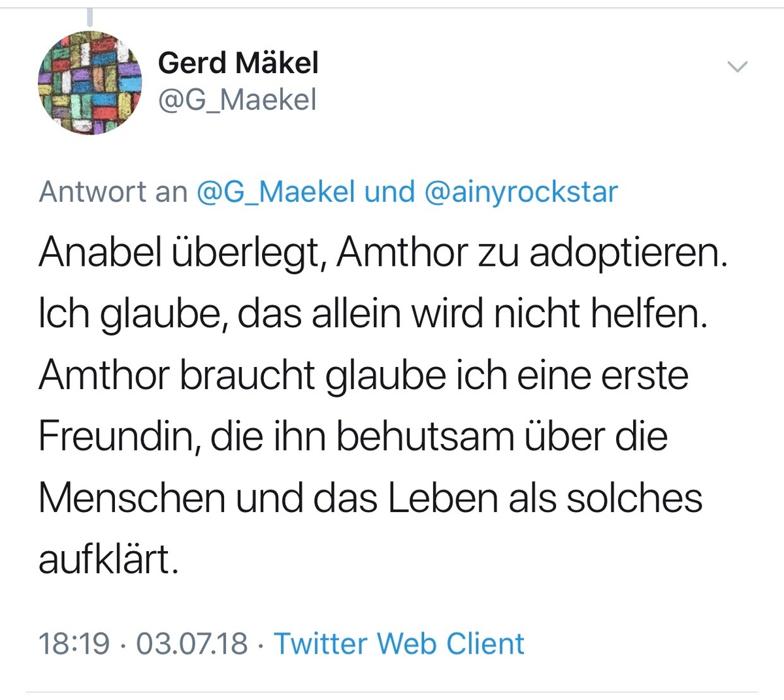Click the 03.07.18 tweet date

click(x=191, y=643)
